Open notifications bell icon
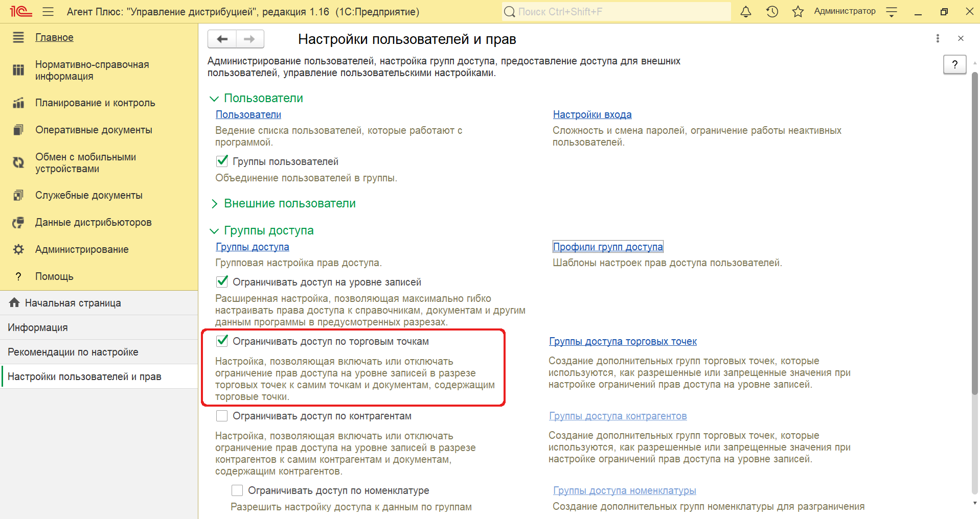 click(x=746, y=11)
